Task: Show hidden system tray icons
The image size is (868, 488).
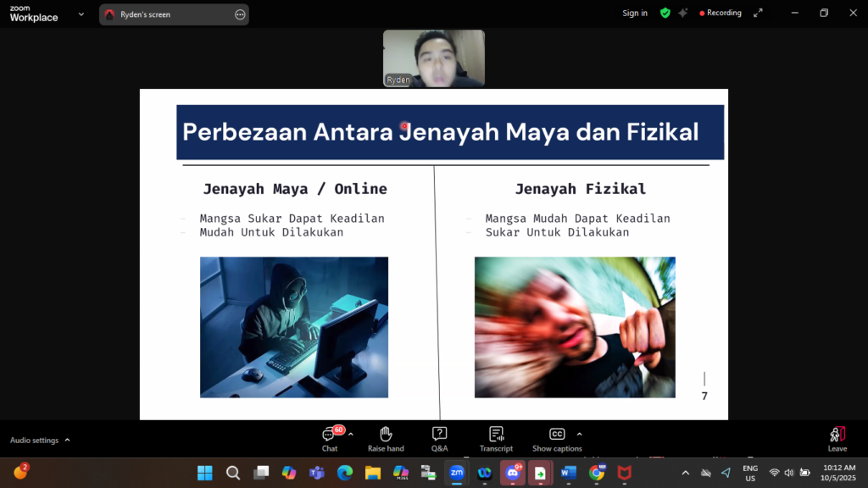Action: click(x=685, y=473)
